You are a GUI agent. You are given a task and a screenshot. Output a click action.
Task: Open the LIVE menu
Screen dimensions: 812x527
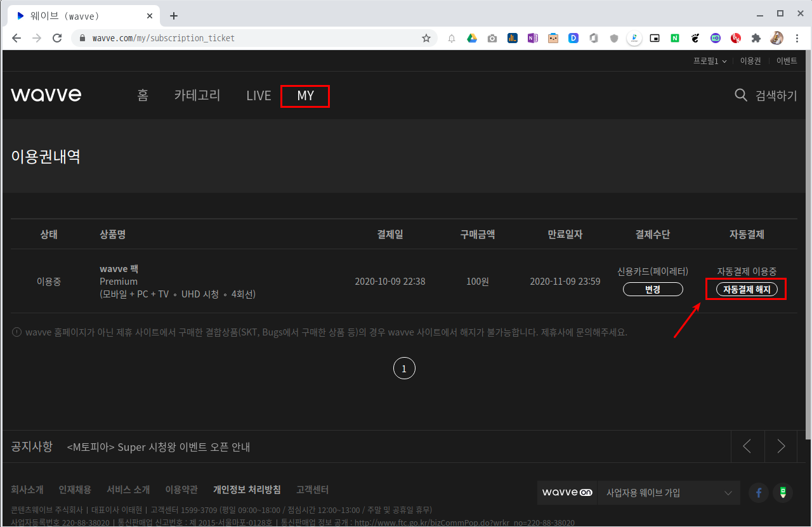pyautogui.click(x=259, y=96)
